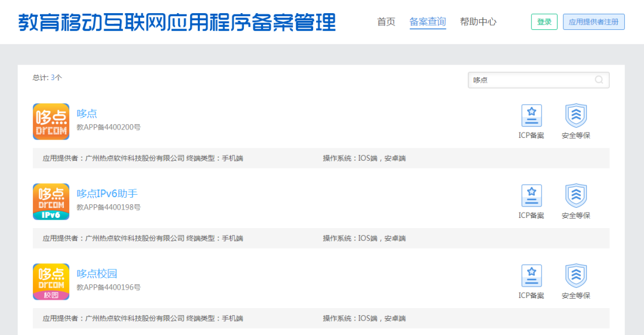Image resolution: width=644 pixels, height=335 pixels.
Task: Open ICP备案 icon for 哆点 app
Action: 531,116
